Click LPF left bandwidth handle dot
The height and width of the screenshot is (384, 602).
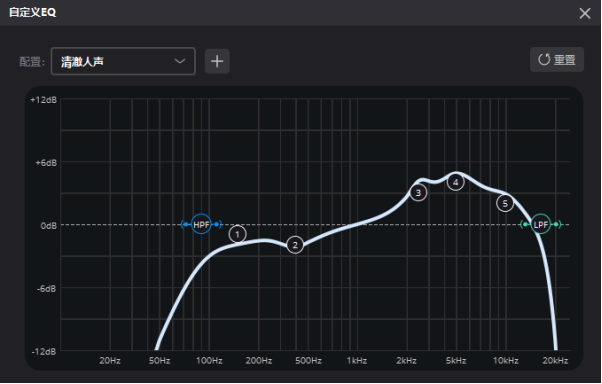tap(526, 224)
